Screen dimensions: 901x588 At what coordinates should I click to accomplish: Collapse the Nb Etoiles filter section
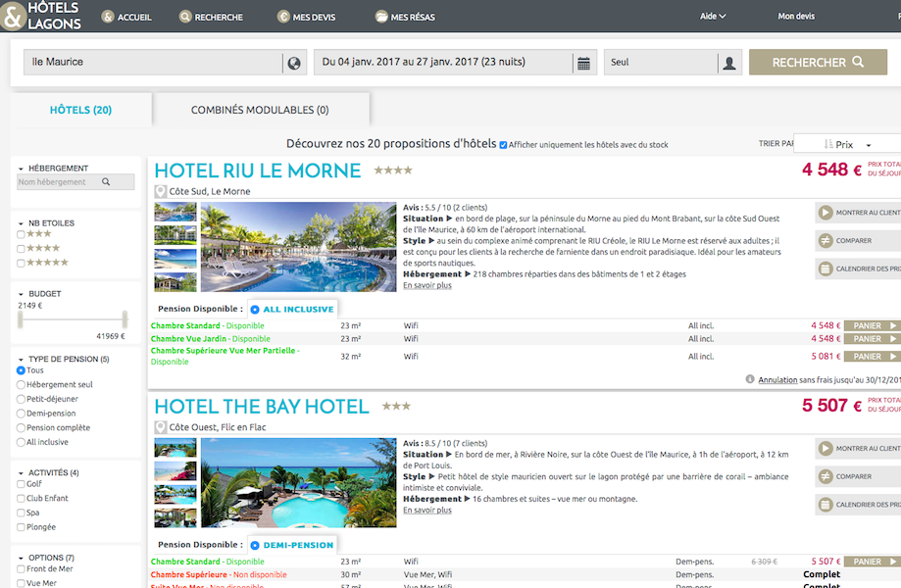coord(21,223)
